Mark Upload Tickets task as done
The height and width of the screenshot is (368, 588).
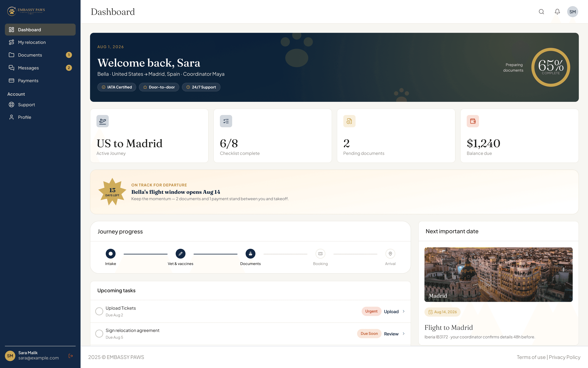pyautogui.click(x=99, y=311)
